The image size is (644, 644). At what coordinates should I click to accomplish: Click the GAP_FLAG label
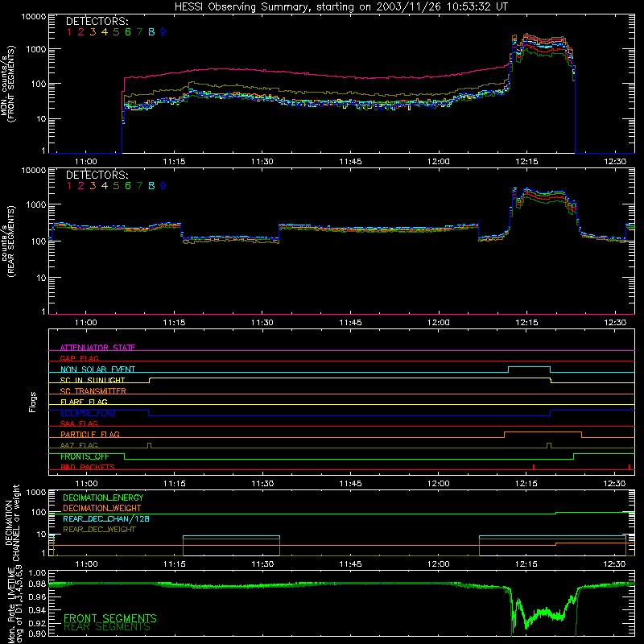point(79,358)
